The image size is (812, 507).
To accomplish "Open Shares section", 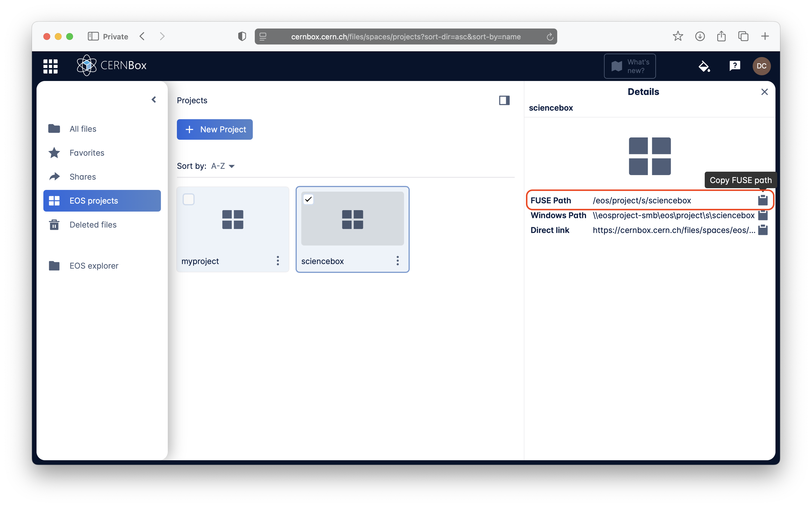I will pos(102,177).
